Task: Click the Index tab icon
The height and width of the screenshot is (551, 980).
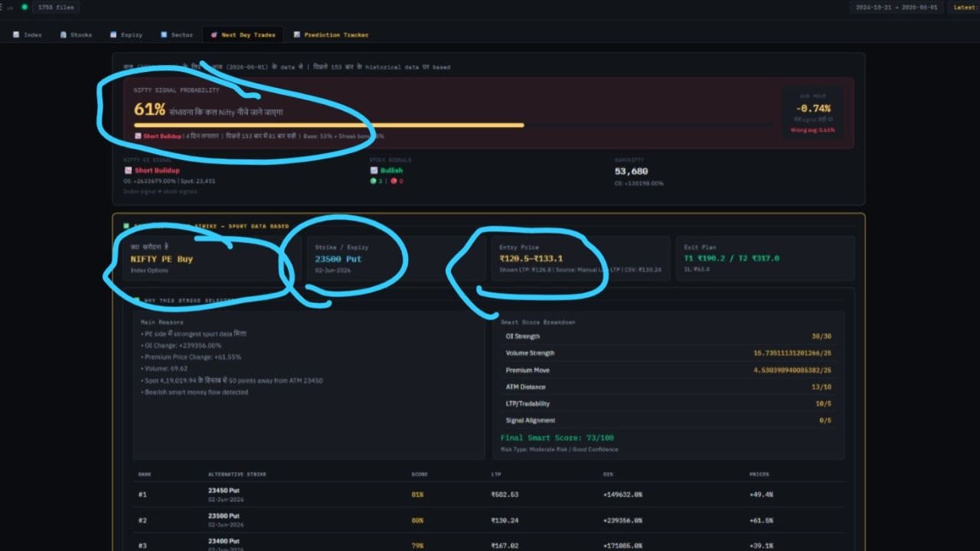Action: point(15,35)
